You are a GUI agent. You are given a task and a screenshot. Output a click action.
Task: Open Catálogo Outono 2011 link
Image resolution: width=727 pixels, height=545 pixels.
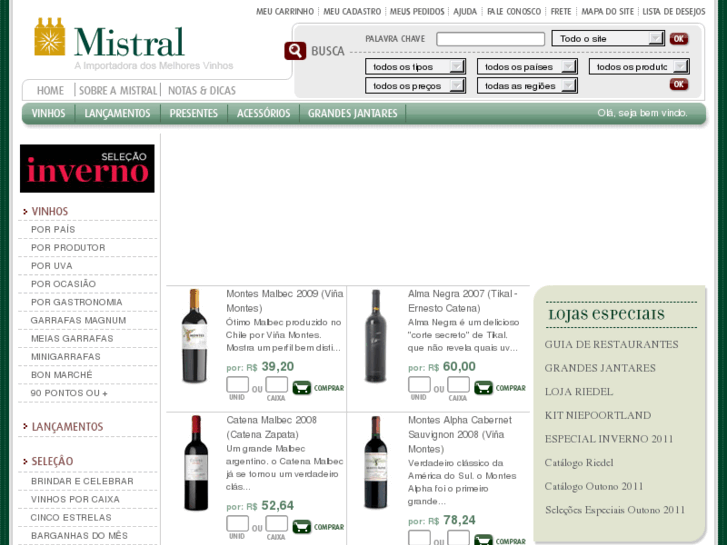[594, 486]
